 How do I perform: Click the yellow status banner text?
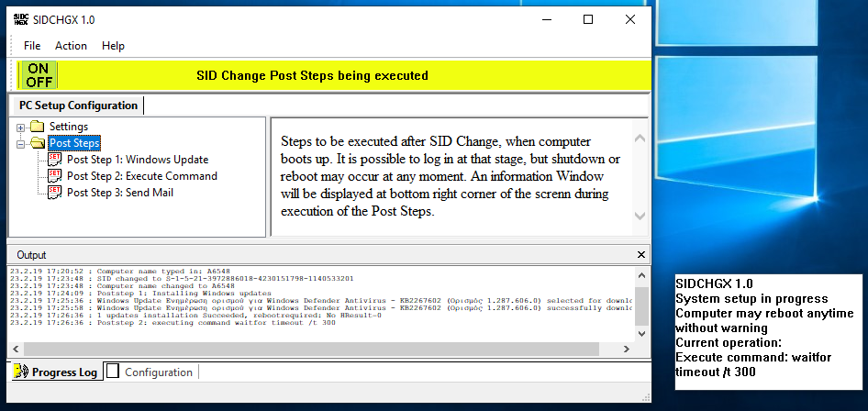point(312,75)
